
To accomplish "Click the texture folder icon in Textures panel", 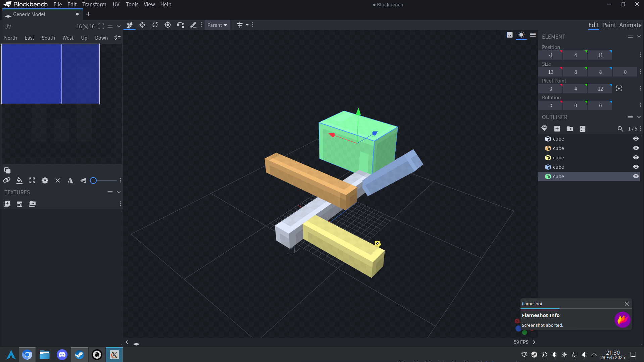I will (x=32, y=204).
